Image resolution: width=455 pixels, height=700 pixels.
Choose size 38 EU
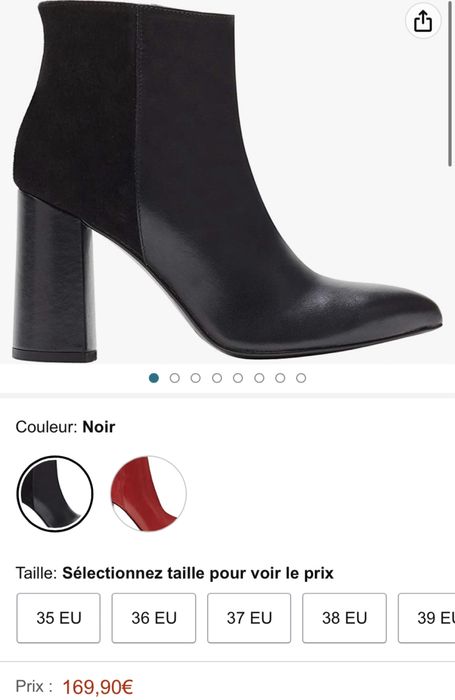pyautogui.click(x=344, y=618)
